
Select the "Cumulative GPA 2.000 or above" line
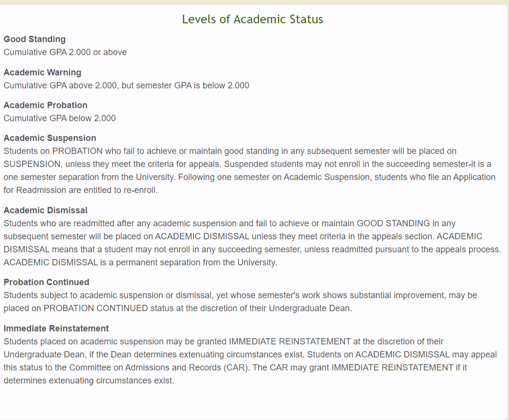click(65, 52)
